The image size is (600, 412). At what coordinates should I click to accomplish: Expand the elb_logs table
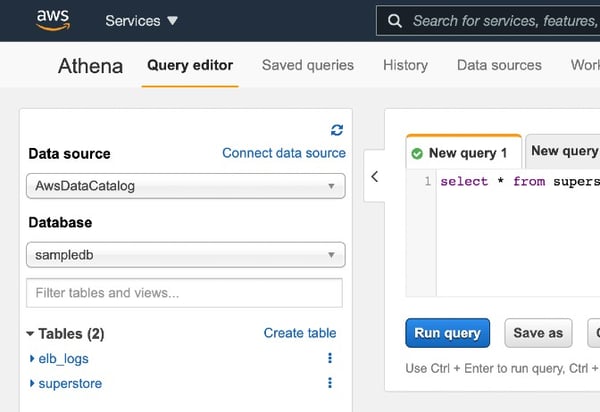(32, 358)
